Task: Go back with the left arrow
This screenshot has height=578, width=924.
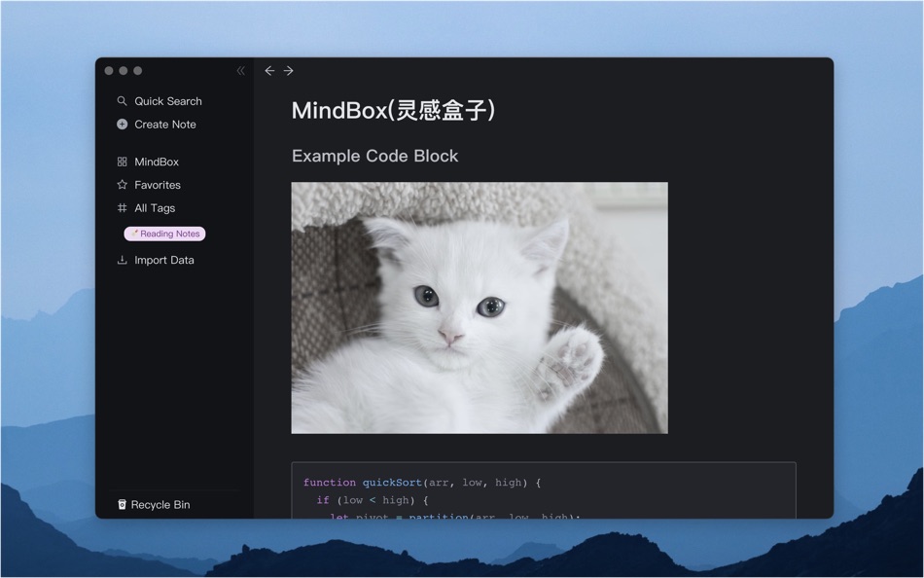Action: coord(269,71)
